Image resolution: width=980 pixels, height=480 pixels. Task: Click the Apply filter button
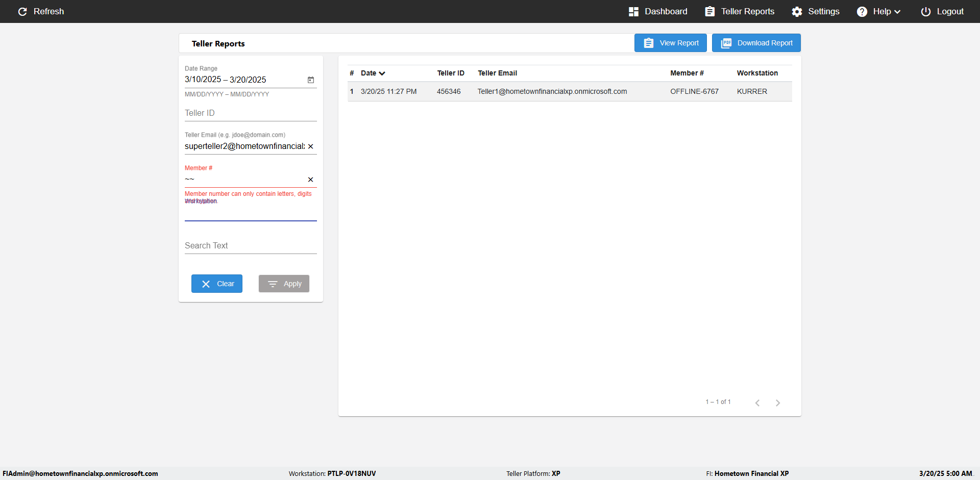(284, 284)
